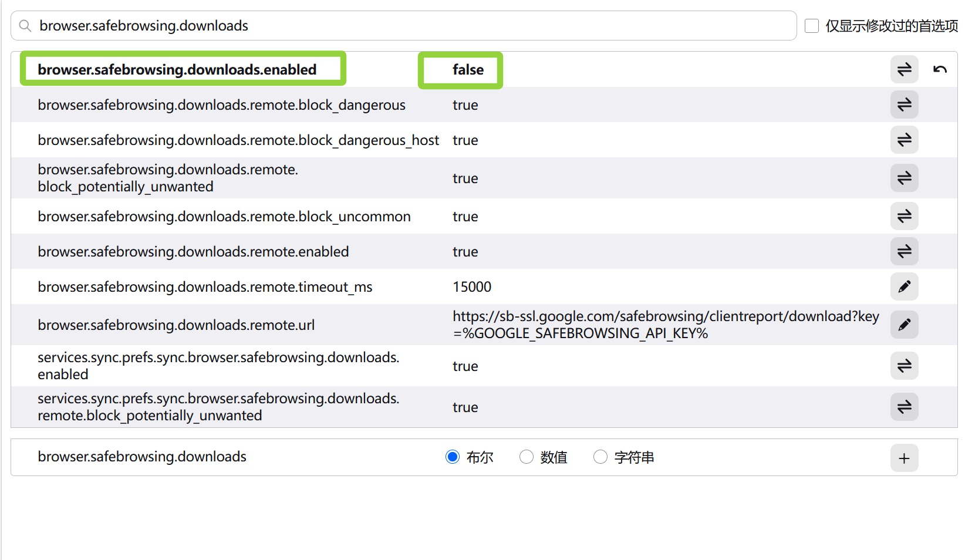Click true value of remote.block_uncommon
This screenshot has width=965, height=560.
465,217
